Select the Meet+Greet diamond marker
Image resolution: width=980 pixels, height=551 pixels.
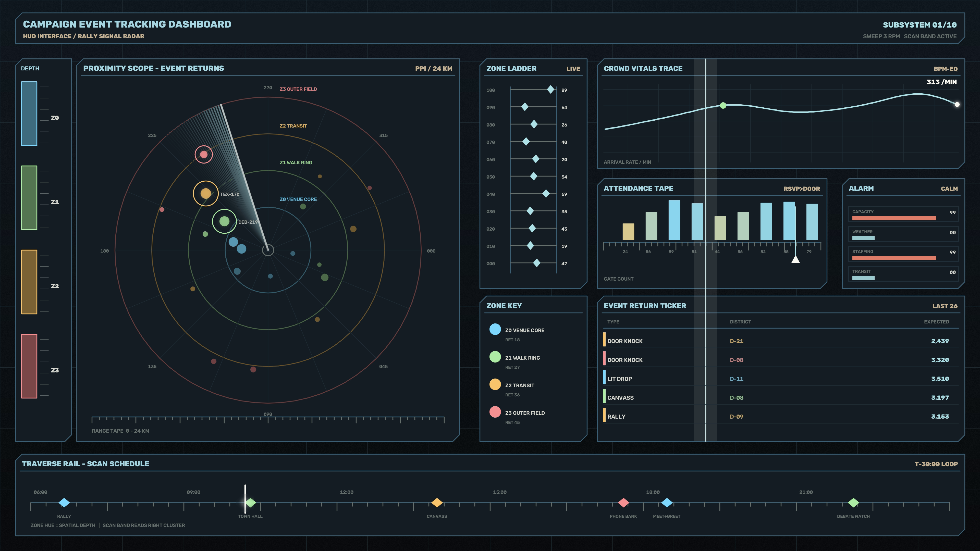click(667, 503)
